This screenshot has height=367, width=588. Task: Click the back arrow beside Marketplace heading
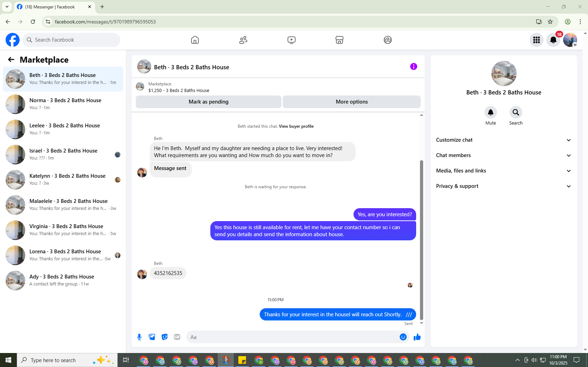(11, 59)
